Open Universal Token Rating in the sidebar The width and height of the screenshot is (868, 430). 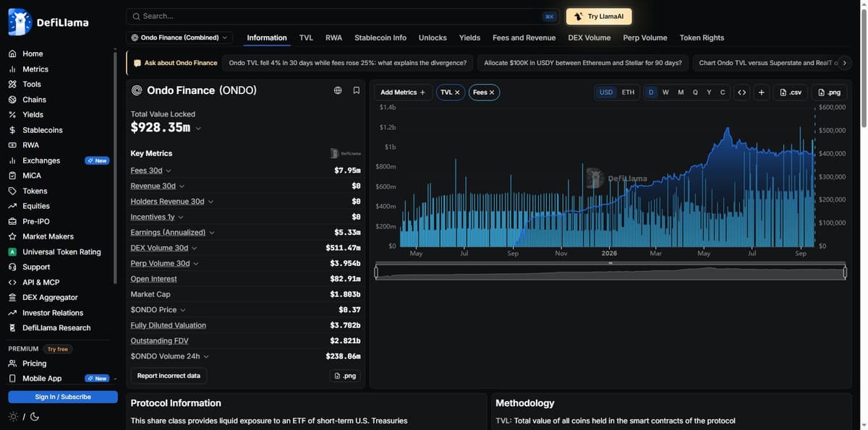[x=61, y=252]
